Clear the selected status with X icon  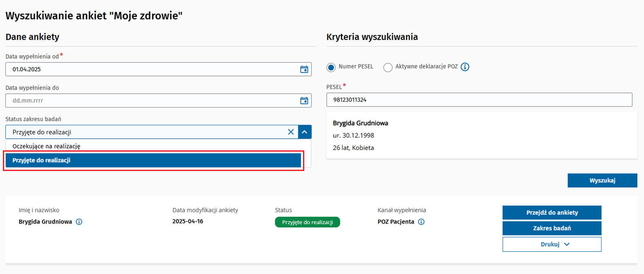pyautogui.click(x=291, y=132)
